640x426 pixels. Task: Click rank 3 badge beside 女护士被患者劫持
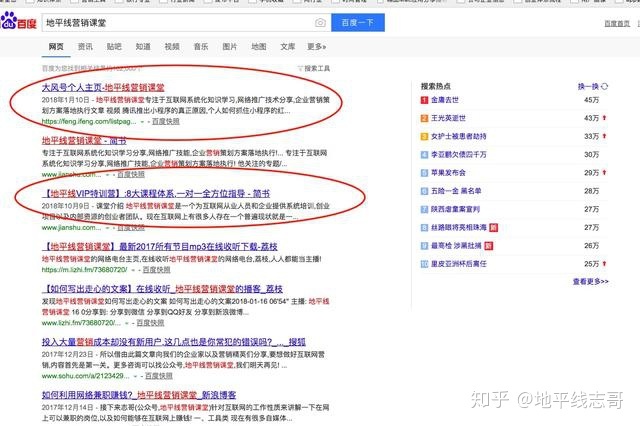[424, 137]
